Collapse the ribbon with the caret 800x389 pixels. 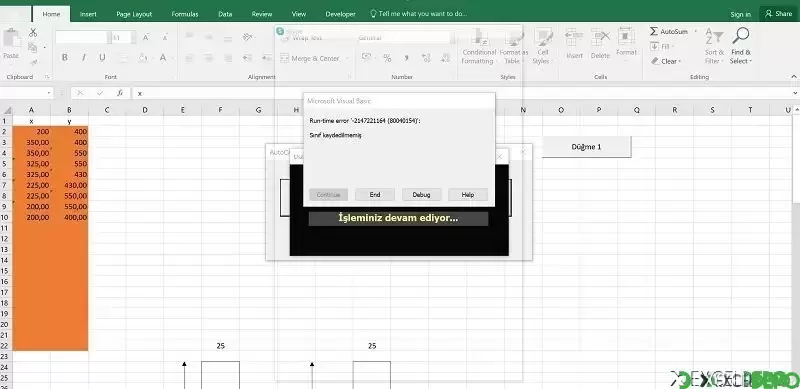pyautogui.click(x=794, y=77)
